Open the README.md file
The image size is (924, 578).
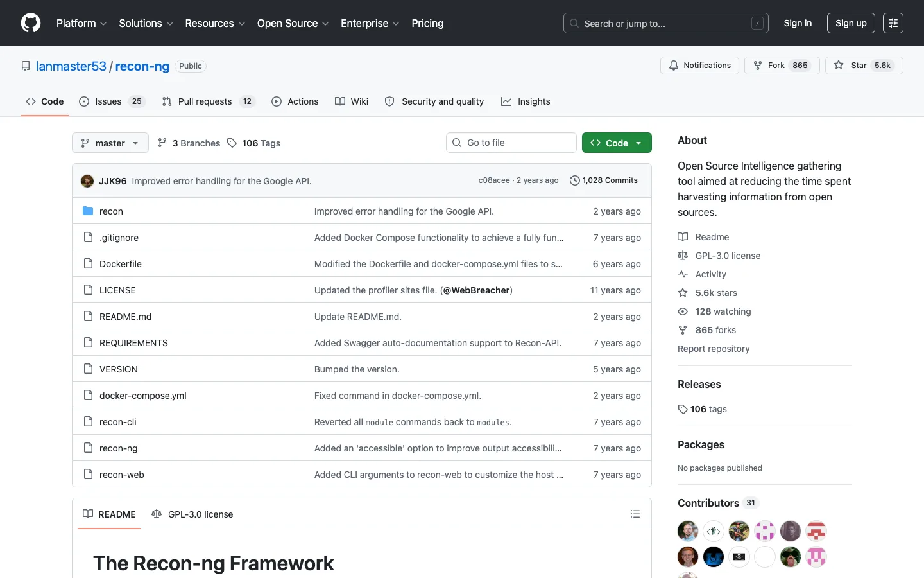125,317
